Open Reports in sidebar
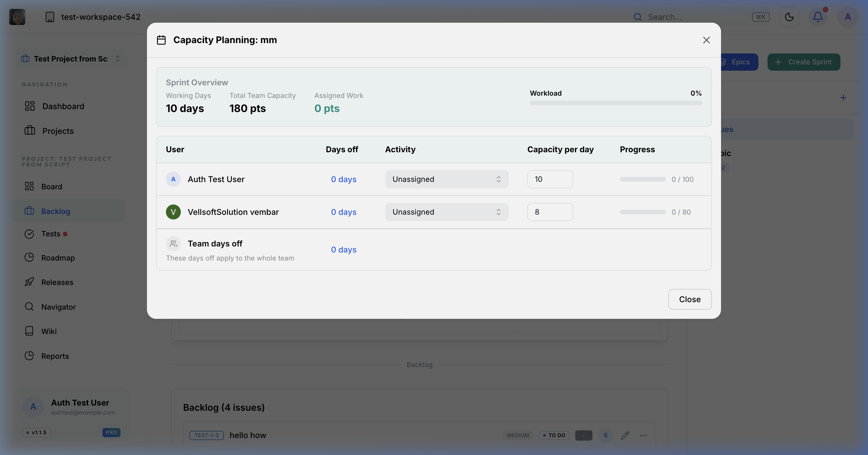Image resolution: width=868 pixels, height=455 pixels. click(x=69, y=356)
